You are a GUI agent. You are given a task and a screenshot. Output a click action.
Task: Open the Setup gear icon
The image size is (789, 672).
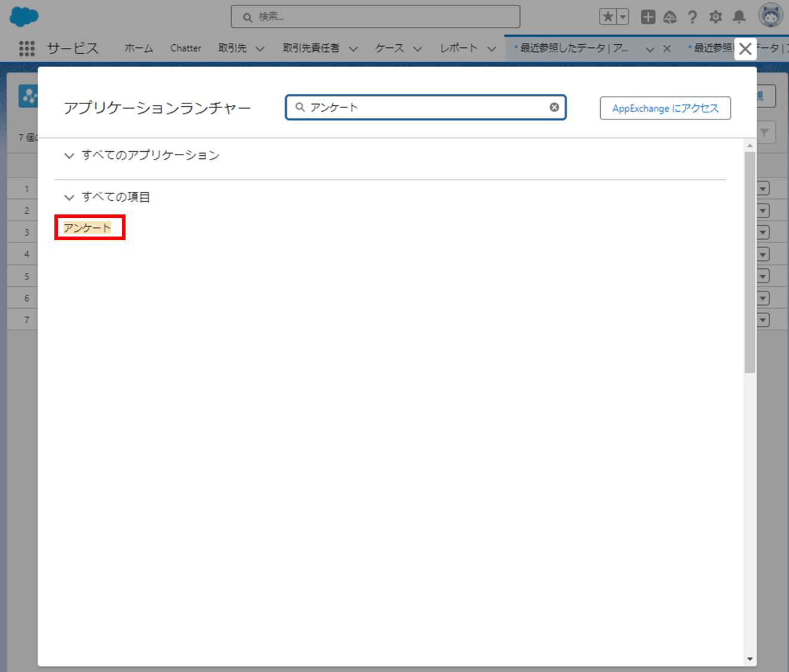[x=715, y=17]
